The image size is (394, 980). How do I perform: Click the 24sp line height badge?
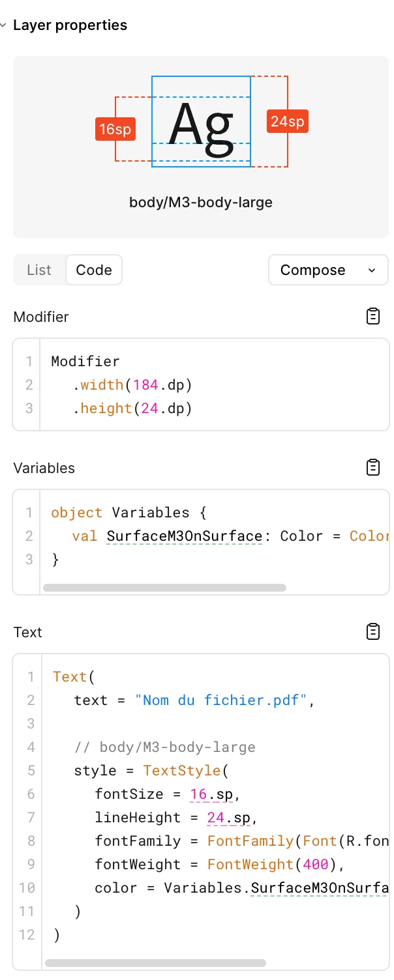pyautogui.click(x=288, y=121)
